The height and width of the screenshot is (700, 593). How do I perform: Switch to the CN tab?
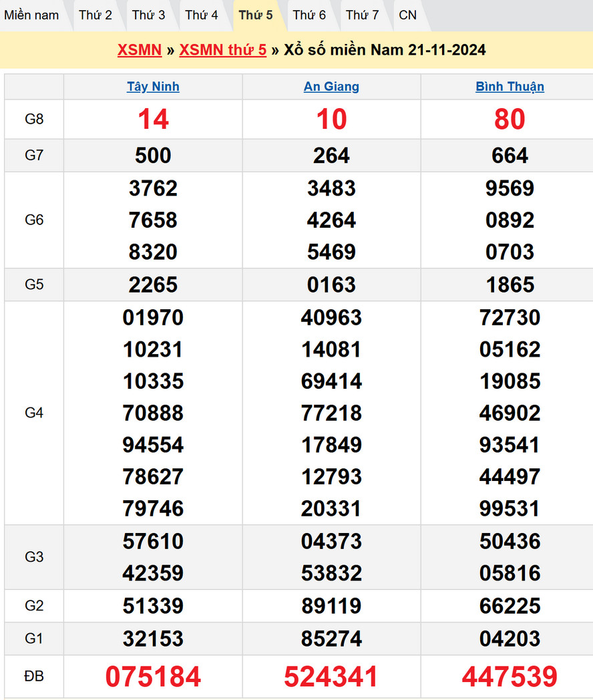pos(407,15)
